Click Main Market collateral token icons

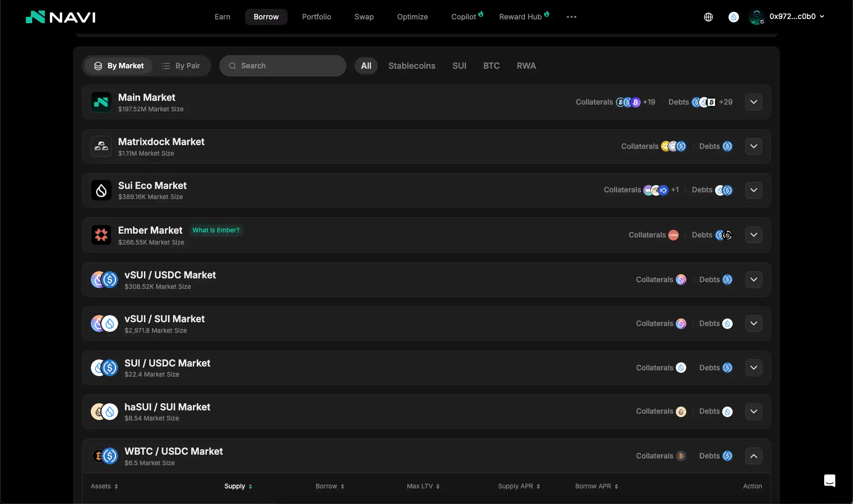[x=628, y=102]
